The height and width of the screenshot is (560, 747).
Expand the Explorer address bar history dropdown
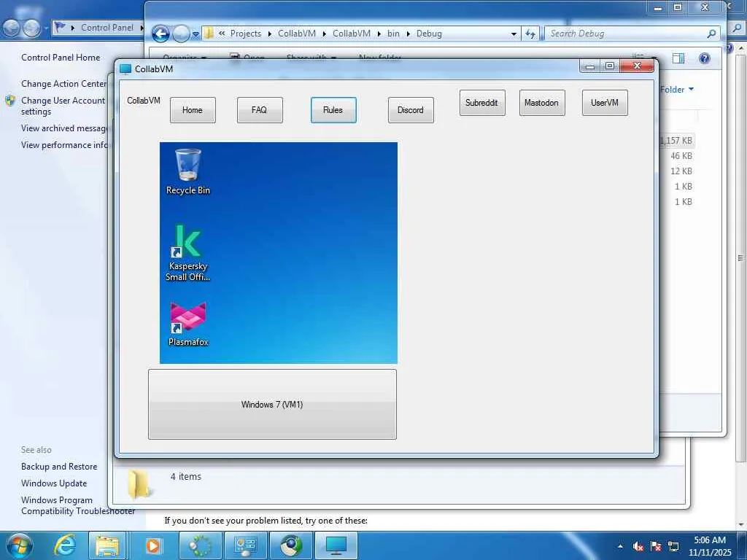(x=514, y=34)
